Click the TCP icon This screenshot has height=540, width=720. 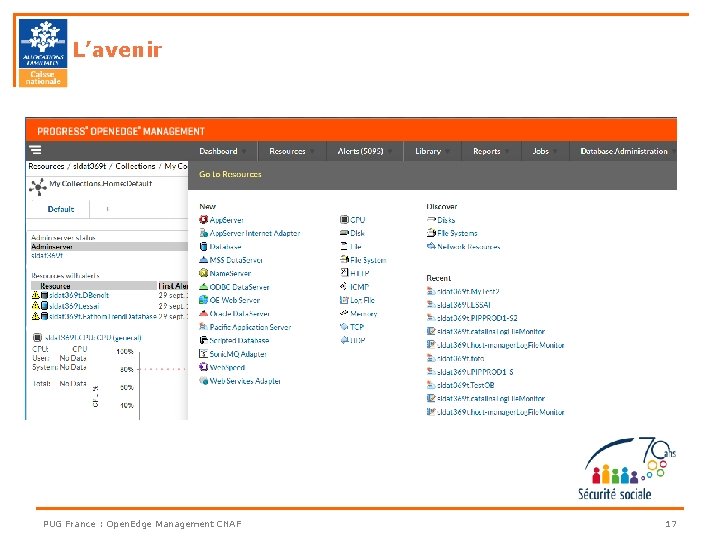pos(344,327)
